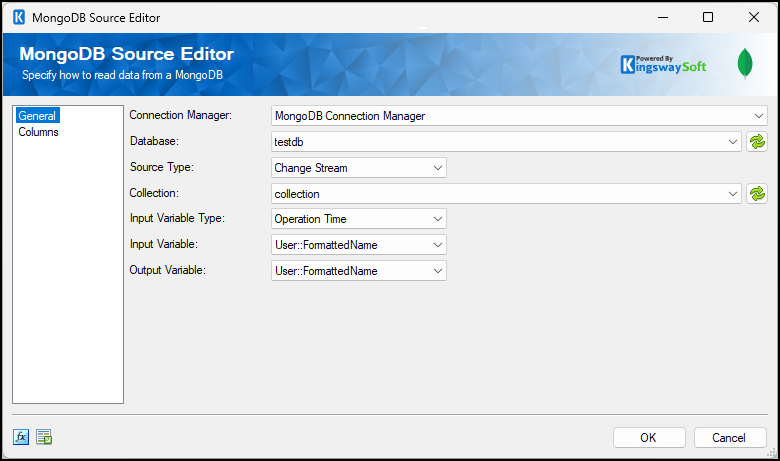780x461 pixels.
Task: Maximize the MongoDB Source Editor window
Action: tap(708, 17)
